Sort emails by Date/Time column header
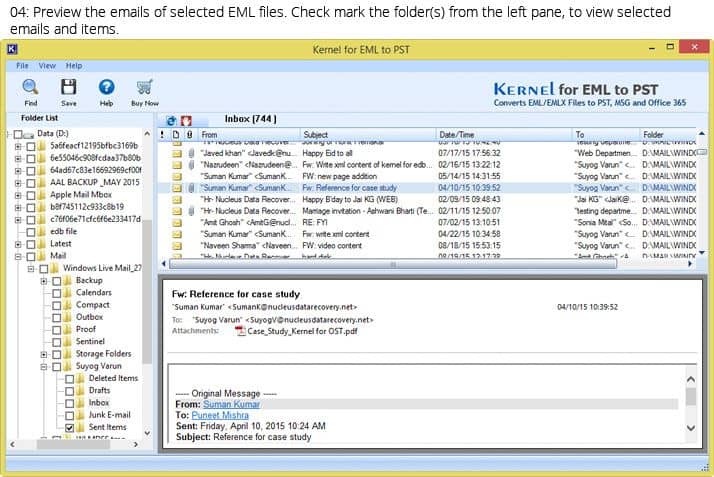The height and width of the screenshot is (477, 714). click(503, 134)
